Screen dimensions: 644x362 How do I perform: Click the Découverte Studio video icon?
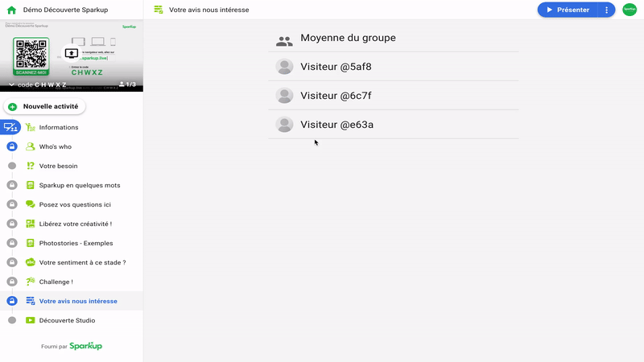pyautogui.click(x=30, y=320)
